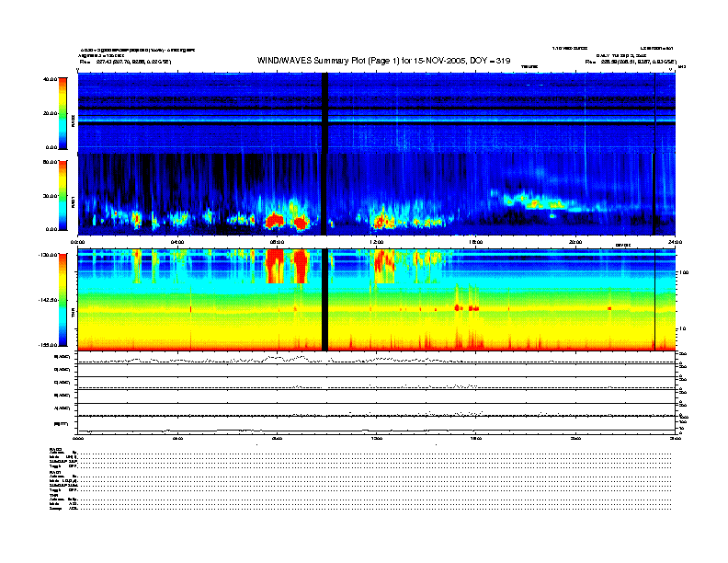Click the 100 frequency label beside THR panel
Viewport: 728px width, 563px height.
684,272
